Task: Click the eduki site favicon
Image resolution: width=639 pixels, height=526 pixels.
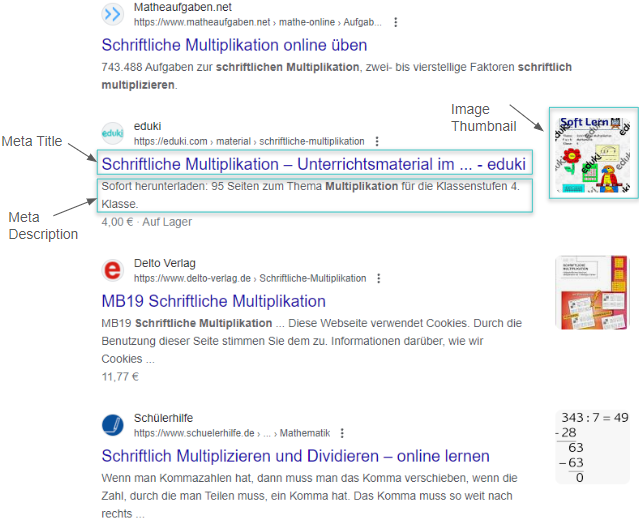Action: 112,133
